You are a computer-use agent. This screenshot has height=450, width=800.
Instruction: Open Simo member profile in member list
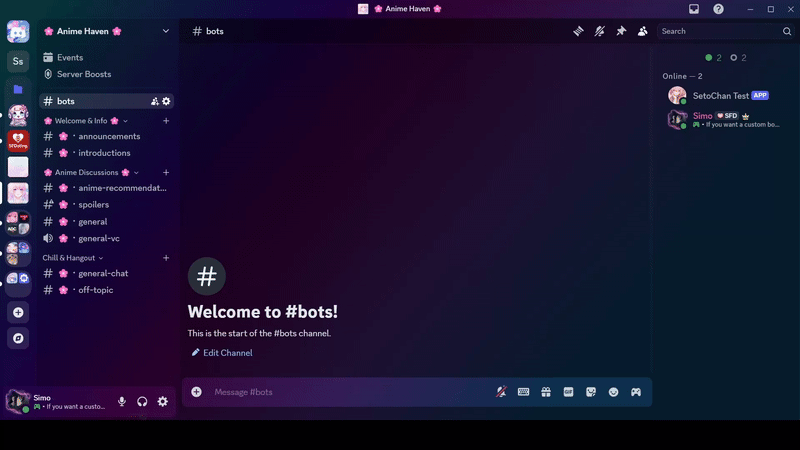tap(723, 119)
